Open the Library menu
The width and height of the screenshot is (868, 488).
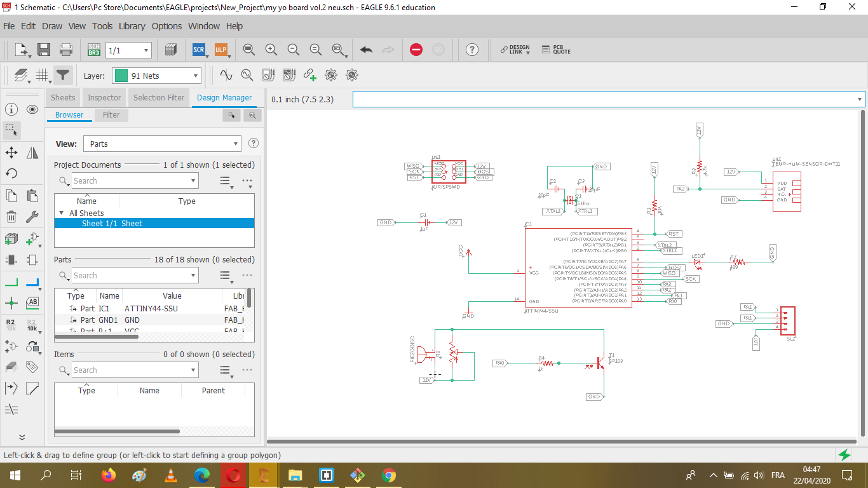[x=132, y=26]
